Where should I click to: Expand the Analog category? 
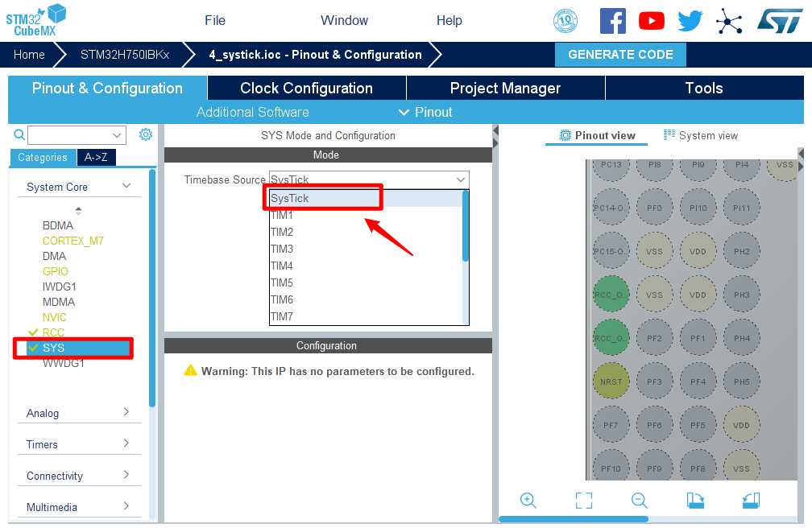78,413
